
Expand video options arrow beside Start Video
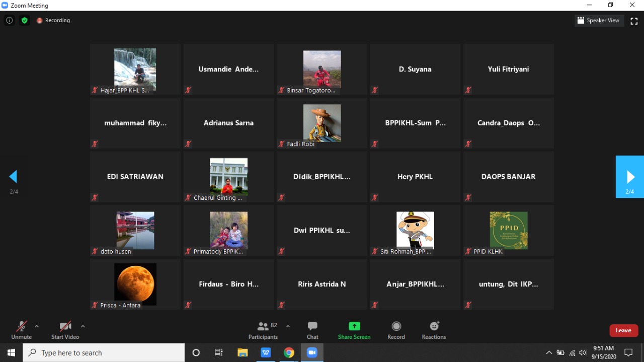(x=83, y=326)
